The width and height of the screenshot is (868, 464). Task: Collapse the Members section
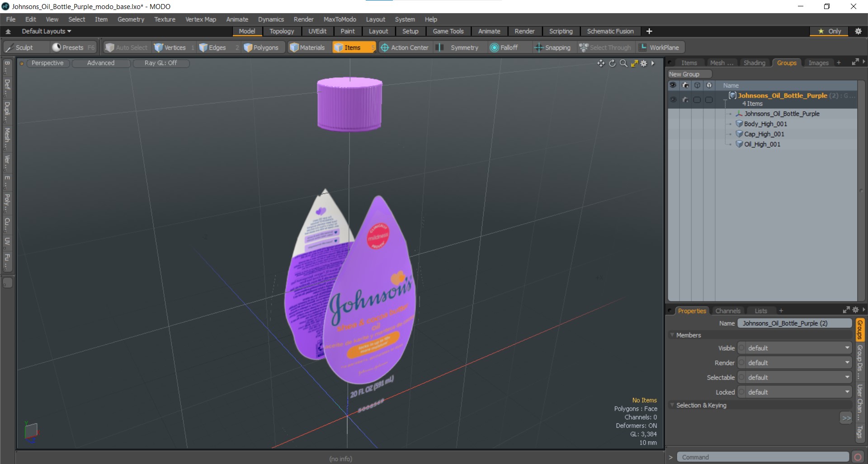[672, 335]
